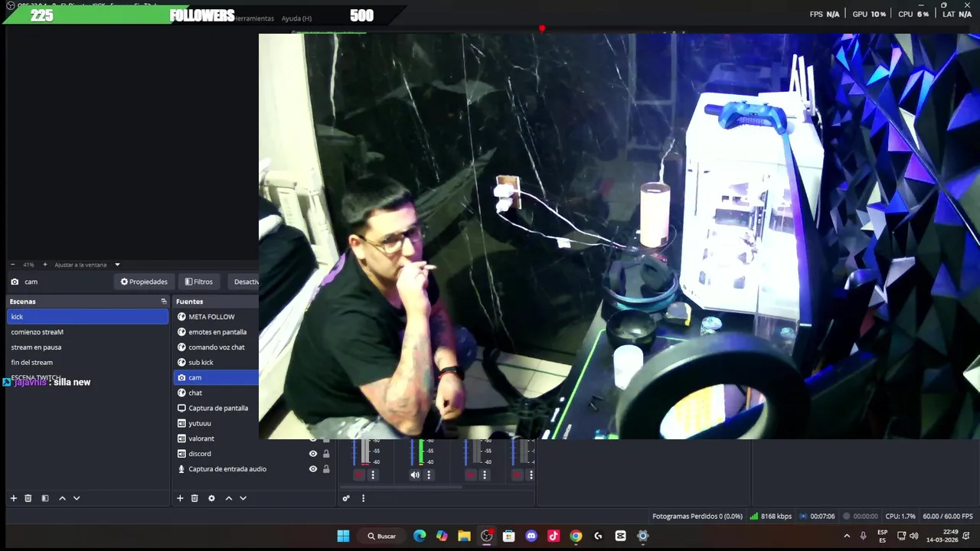Open Discord from the taskbar
Viewport: 980px width, 551px height.
coord(531,536)
